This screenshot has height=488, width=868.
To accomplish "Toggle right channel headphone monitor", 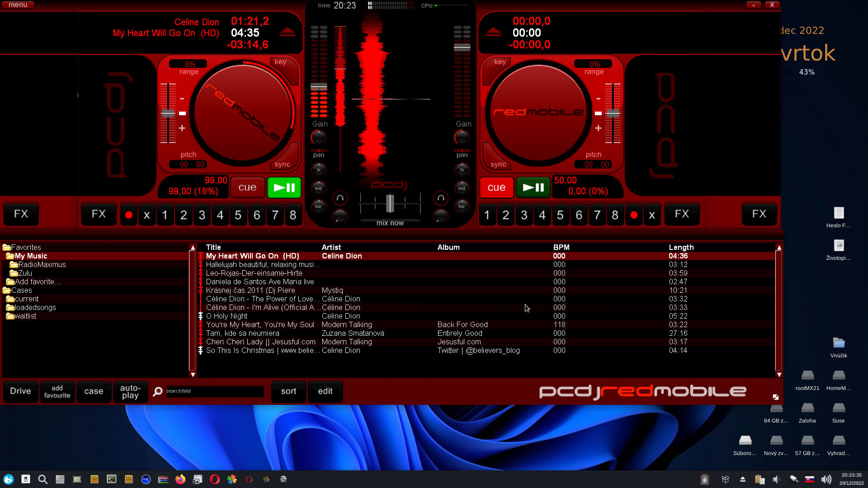I will [441, 198].
